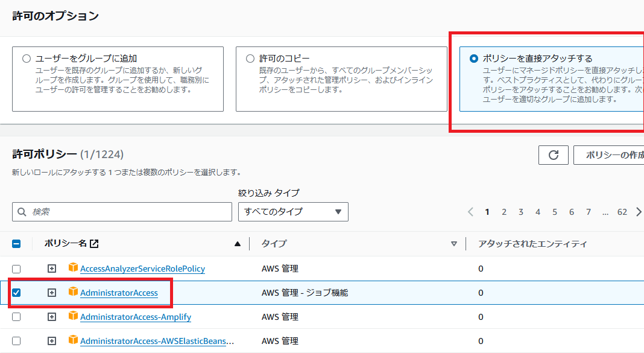Click the 許可ポリシー (1/1224) heading

(68, 154)
